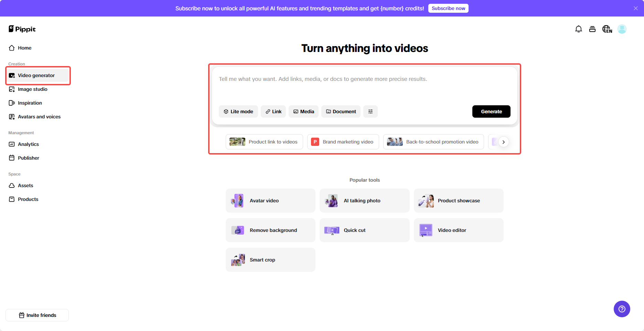Open the Lite mode selector
This screenshot has height=331, width=644.
[x=238, y=111]
